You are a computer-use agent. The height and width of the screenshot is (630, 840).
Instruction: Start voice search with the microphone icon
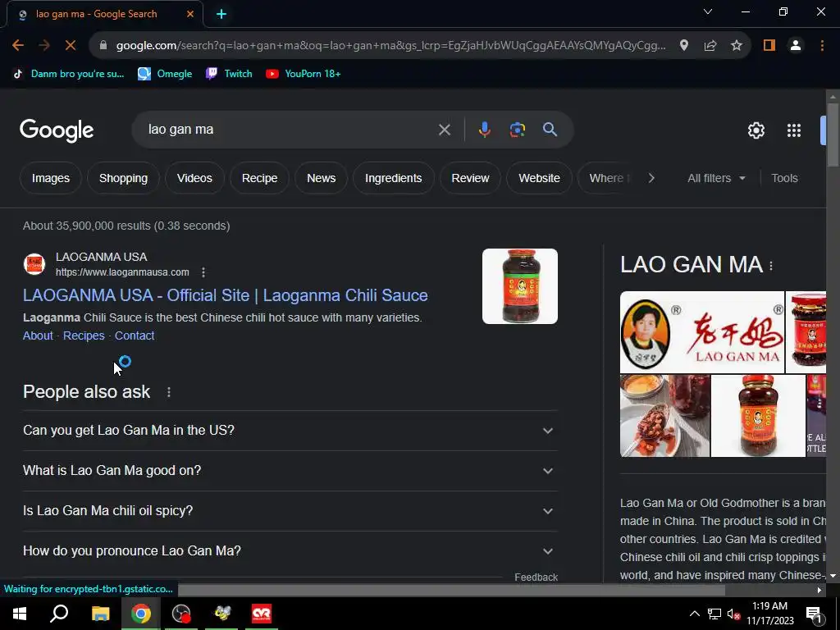(x=484, y=130)
